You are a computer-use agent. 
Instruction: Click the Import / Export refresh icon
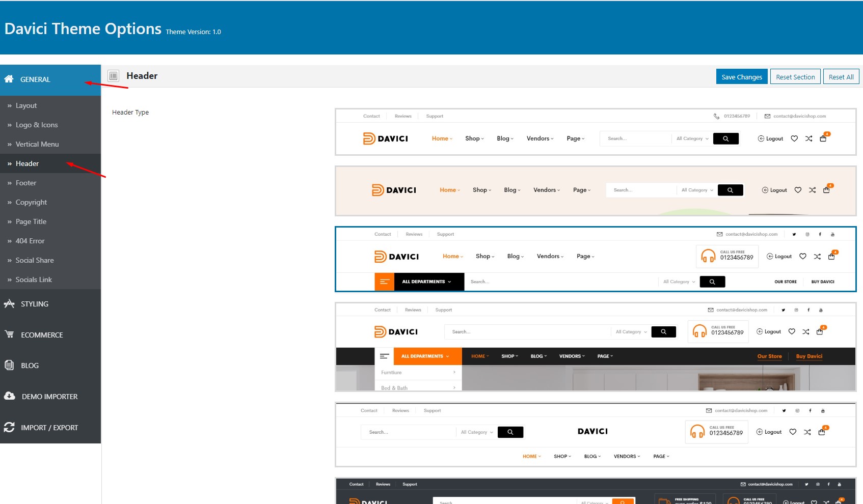9,427
